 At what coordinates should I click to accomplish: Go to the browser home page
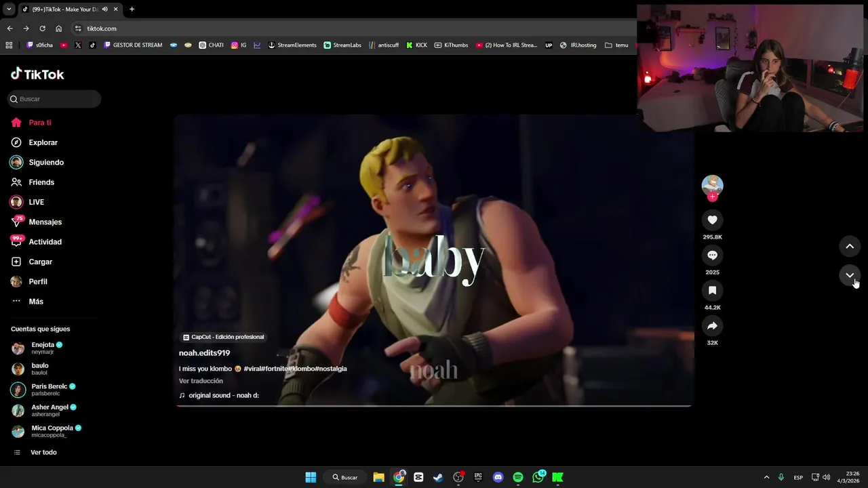pyautogui.click(x=59, y=28)
